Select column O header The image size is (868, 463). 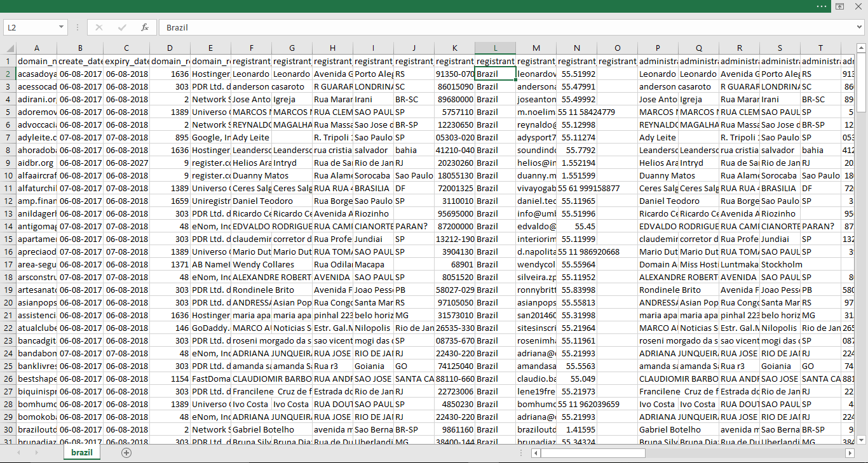pyautogui.click(x=617, y=48)
